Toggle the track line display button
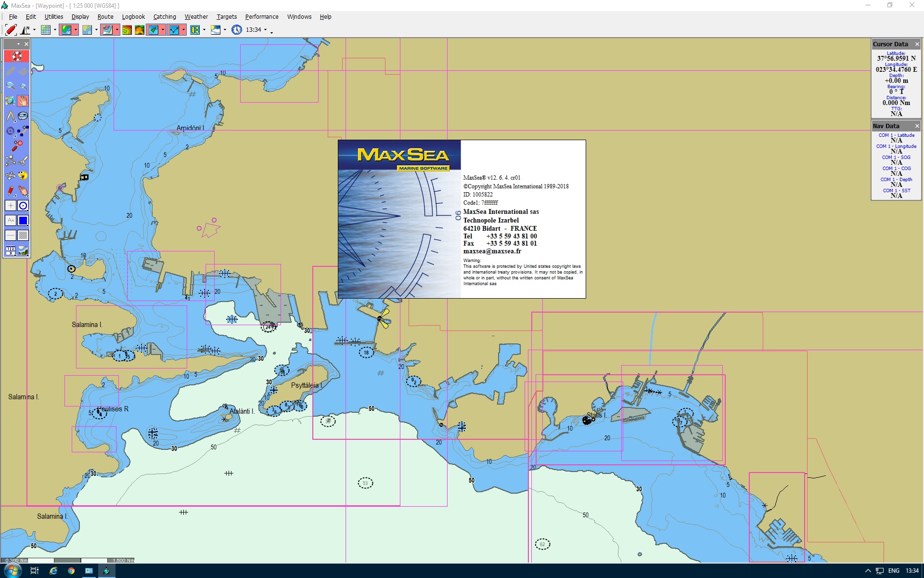Image resolution: width=924 pixels, height=578 pixels. tap(174, 30)
